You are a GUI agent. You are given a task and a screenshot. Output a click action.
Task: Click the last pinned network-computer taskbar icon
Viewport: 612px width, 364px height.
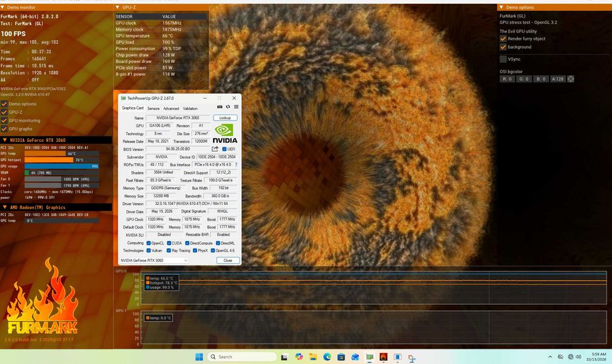pos(411,357)
